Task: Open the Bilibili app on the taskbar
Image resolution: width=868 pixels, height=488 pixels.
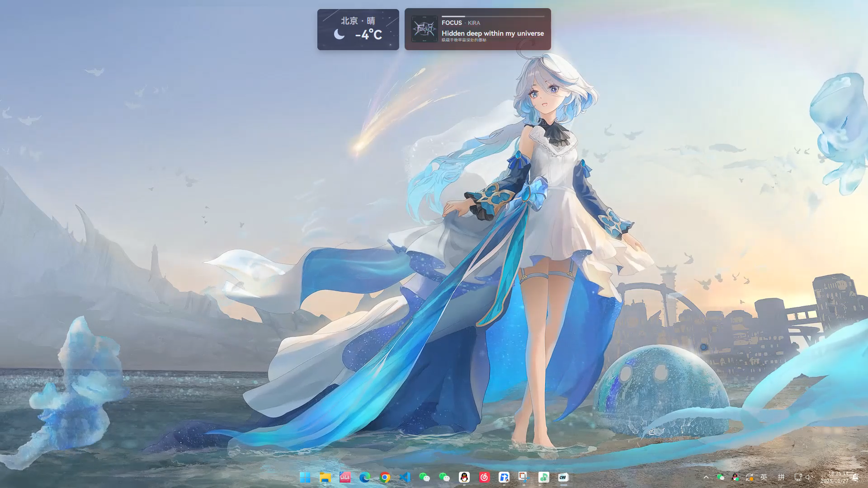Action: pyautogui.click(x=345, y=477)
